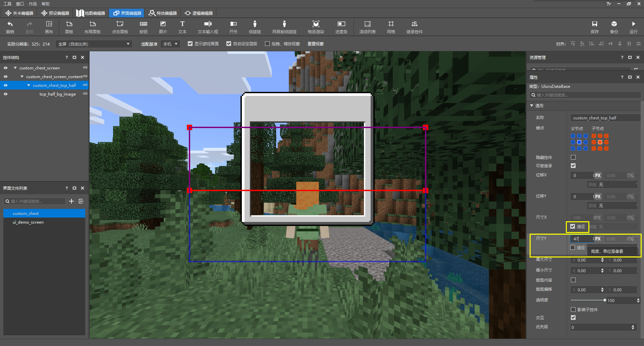Collapse the custom_chest_screen tree node
Viewport: 644px width, 346px height.
(15, 68)
